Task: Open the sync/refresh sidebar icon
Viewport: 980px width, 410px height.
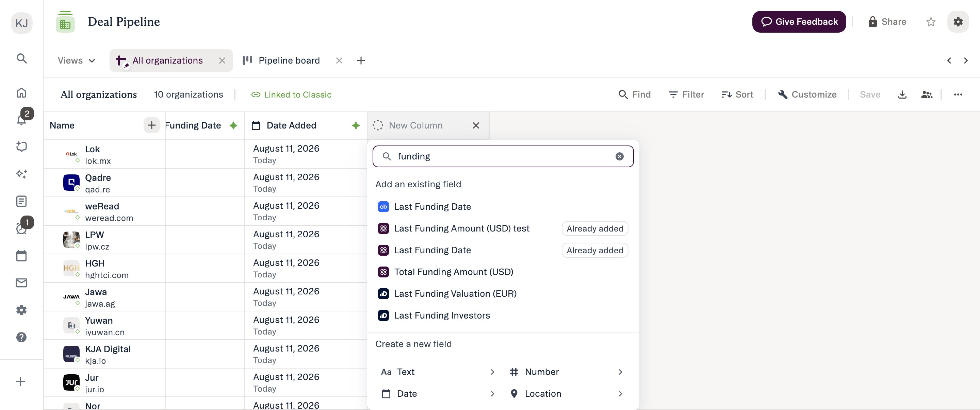Action: coord(22,147)
